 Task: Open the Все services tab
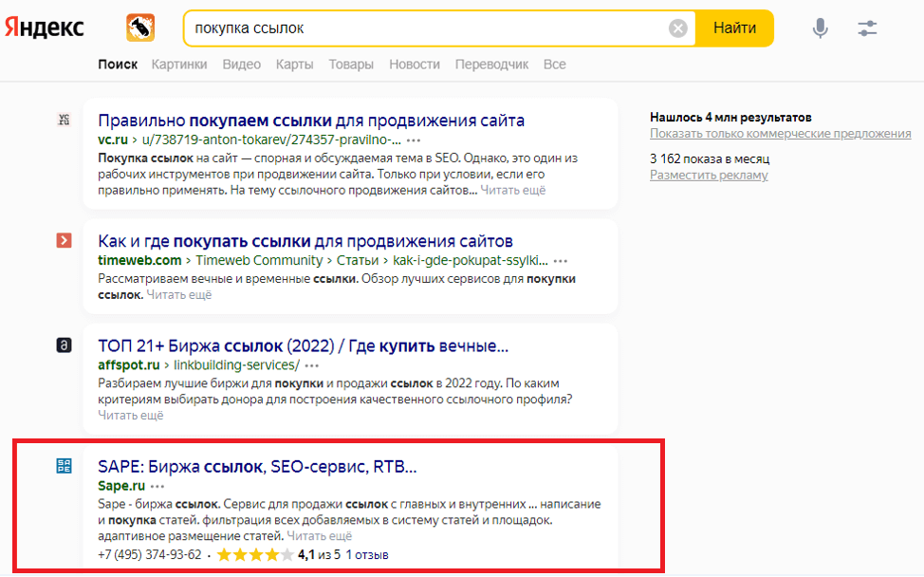555,65
